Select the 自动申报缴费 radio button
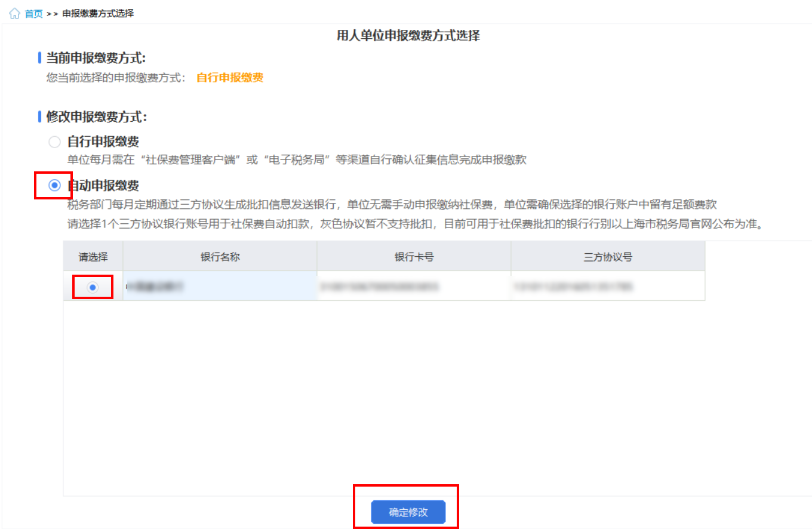Screen dimensions: 812x529 [x=54, y=186]
